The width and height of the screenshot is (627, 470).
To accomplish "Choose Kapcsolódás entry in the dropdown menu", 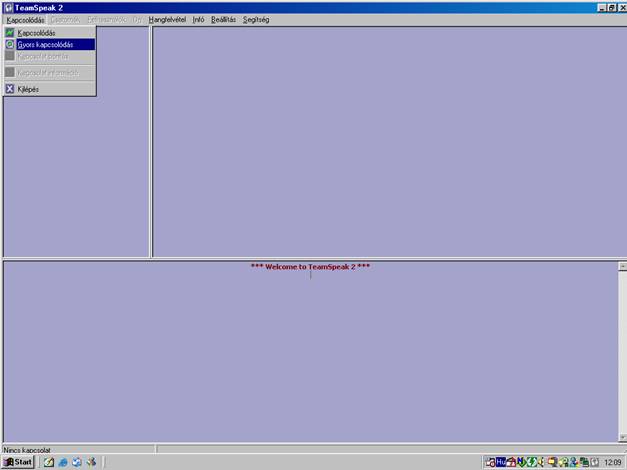I will coord(50,33).
